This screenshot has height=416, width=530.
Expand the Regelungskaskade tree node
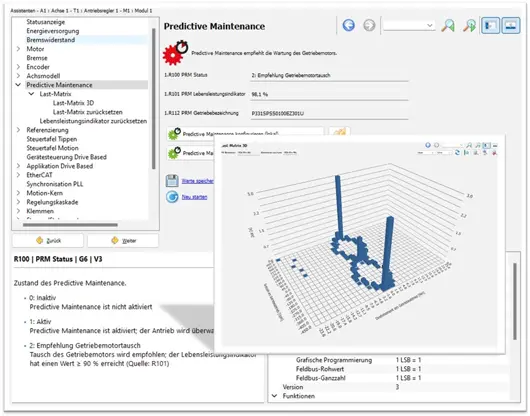tap(18, 202)
